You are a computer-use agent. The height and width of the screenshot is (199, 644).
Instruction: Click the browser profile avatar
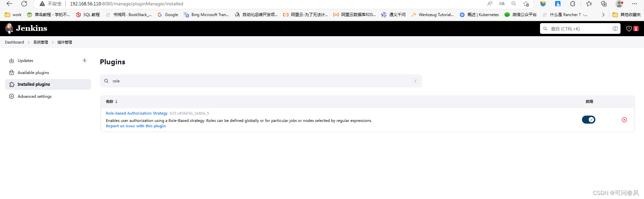point(619,4)
